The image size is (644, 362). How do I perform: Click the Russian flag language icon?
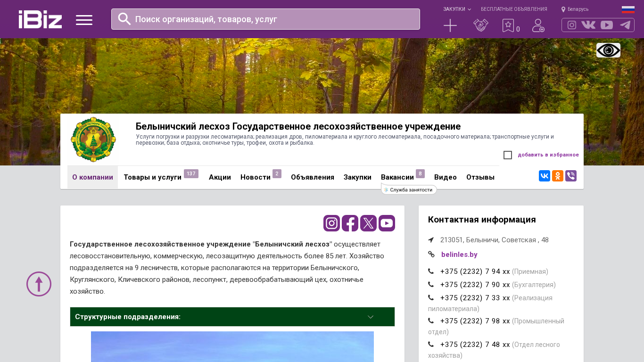[628, 9]
